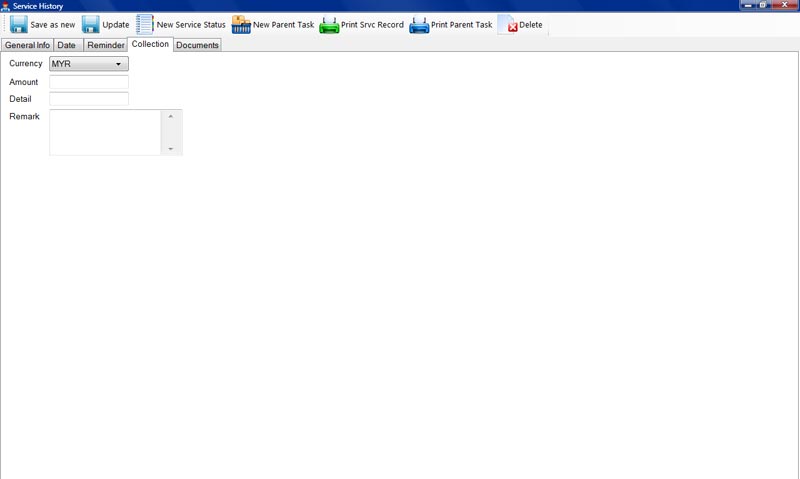
Task: Click the New Parent Task basket icon
Action: (241, 24)
